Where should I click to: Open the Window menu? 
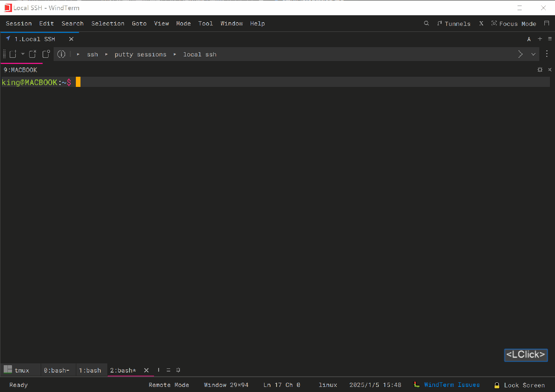[232, 24]
